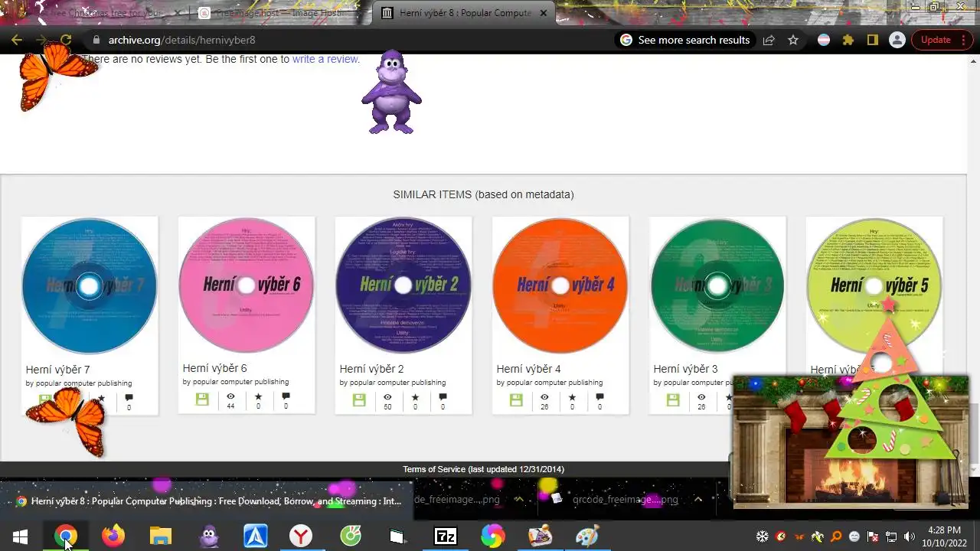Open the paint palette taskbar icon
Viewport: 980px width, 551px height.
coord(587,536)
